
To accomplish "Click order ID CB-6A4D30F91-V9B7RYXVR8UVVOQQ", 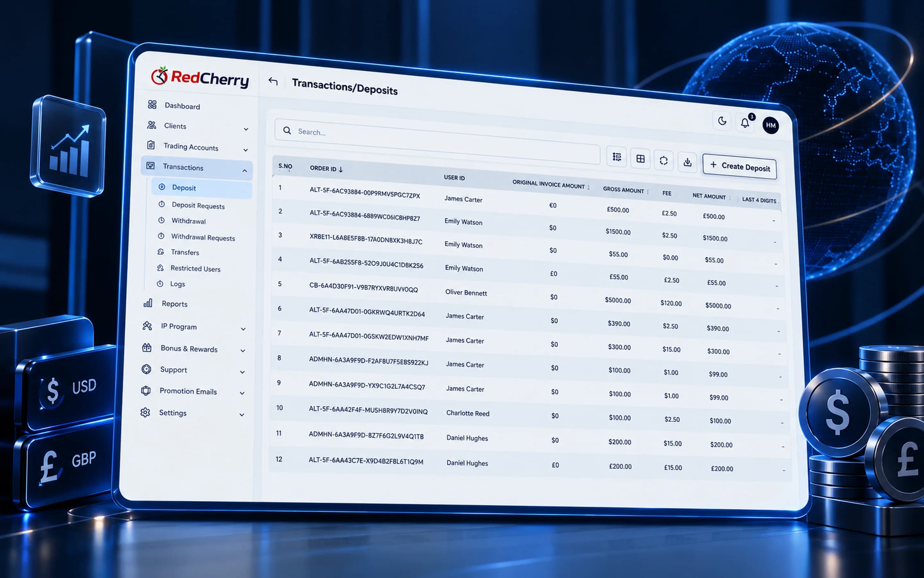I will point(364,287).
